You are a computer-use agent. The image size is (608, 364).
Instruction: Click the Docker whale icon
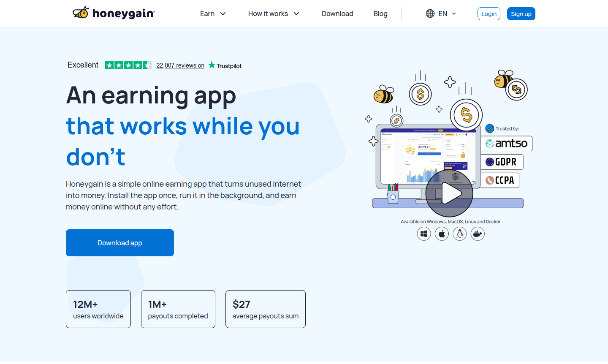[x=478, y=234]
